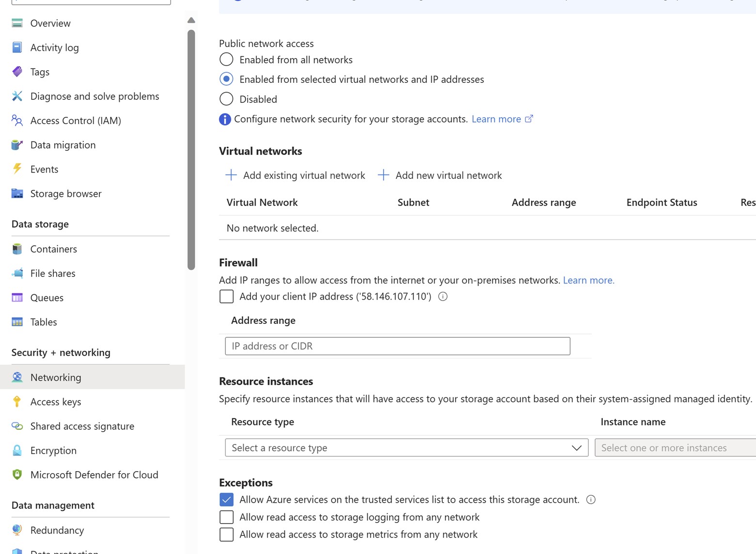This screenshot has width=756, height=554.
Task: Open the Activity log menu item
Action: [54, 47]
